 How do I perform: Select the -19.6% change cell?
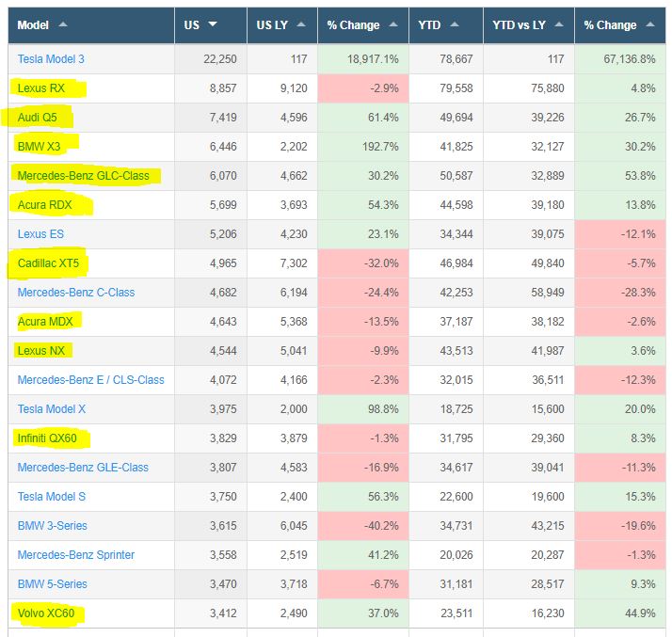[619, 525]
